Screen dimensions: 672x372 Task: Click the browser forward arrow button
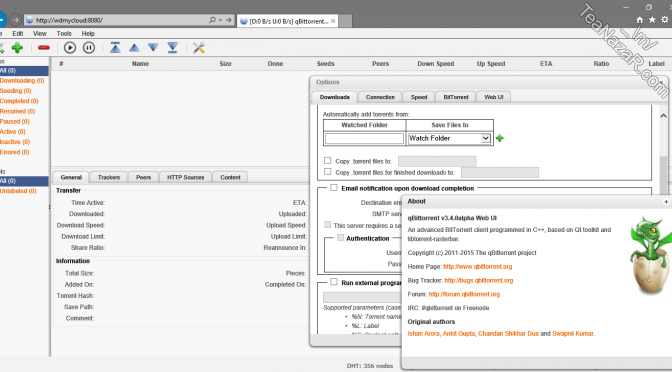click(x=15, y=20)
